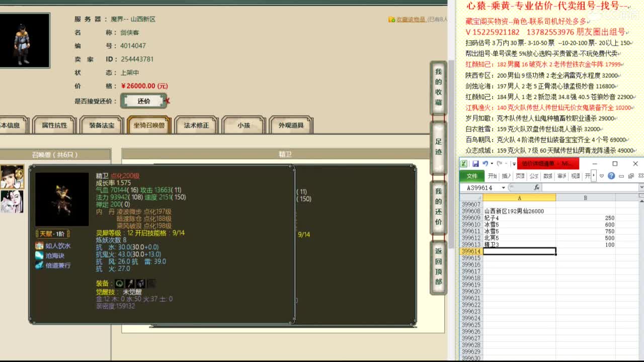The height and width of the screenshot is (362, 644).
Task: Click the Excel redo arrow icon
Action: click(500, 163)
